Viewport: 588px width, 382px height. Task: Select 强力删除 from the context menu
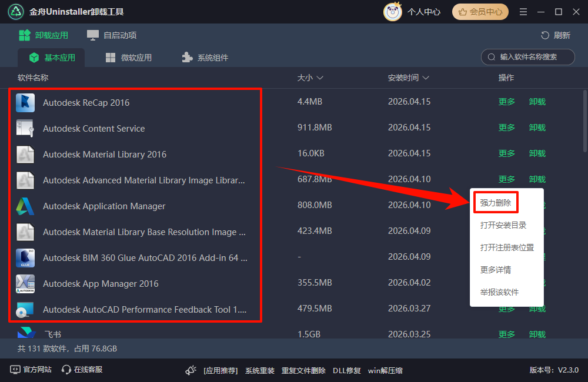[495, 203]
